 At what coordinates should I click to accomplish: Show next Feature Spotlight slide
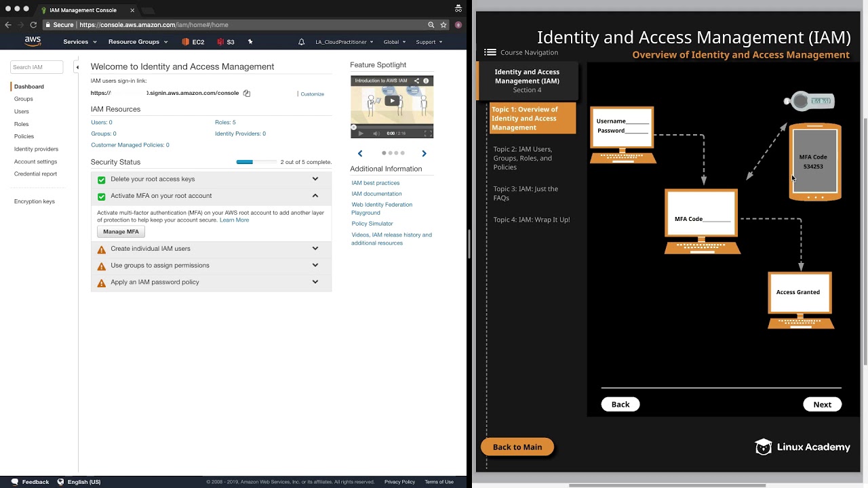(x=424, y=153)
